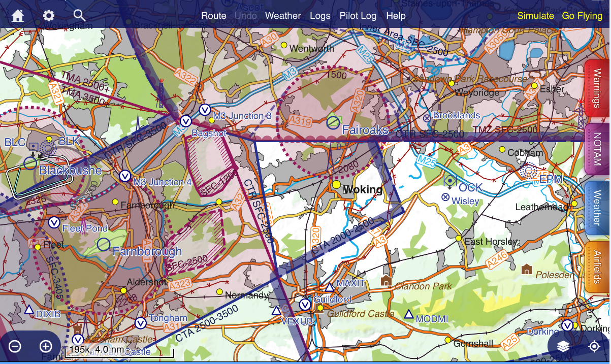Image resolution: width=611 pixels, height=364 pixels.
Task: Open the Logs menu
Action: point(320,16)
